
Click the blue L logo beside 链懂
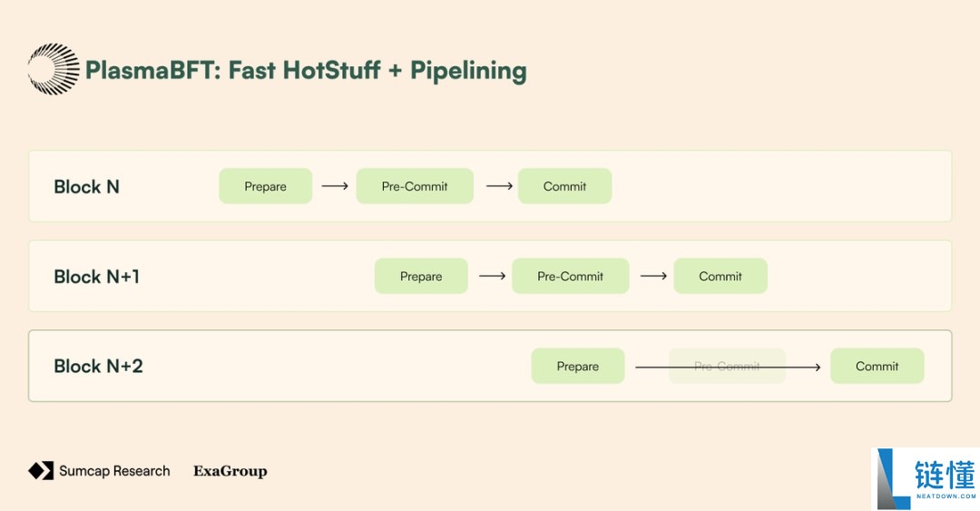coord(893,478)
